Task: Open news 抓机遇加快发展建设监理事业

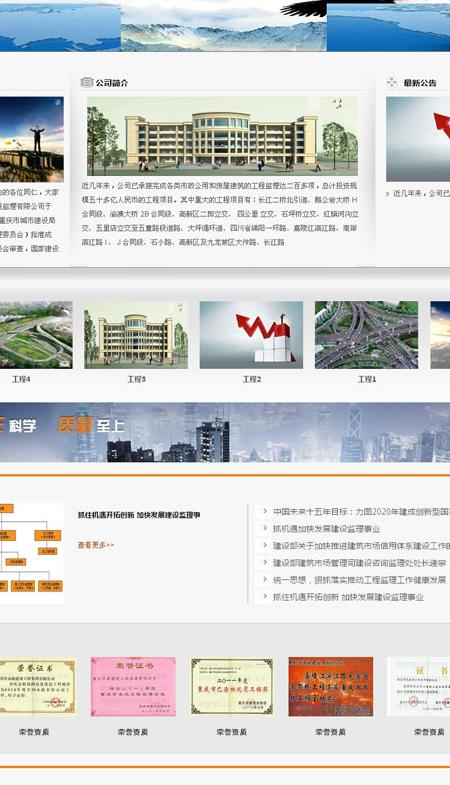Action: (326, 529)
